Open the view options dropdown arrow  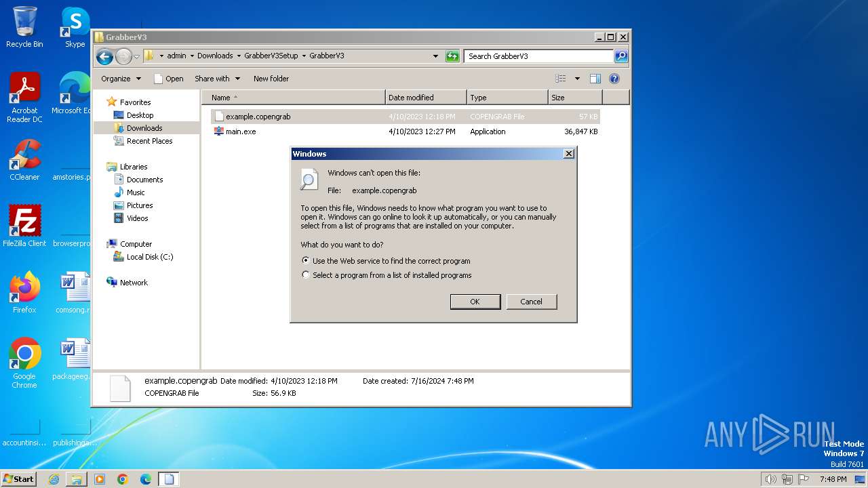[x=577, y=79]
